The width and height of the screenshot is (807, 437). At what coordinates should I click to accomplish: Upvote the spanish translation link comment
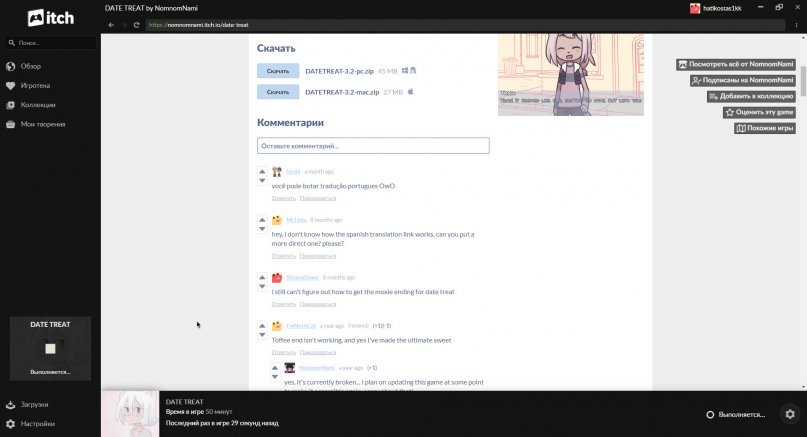262,220
